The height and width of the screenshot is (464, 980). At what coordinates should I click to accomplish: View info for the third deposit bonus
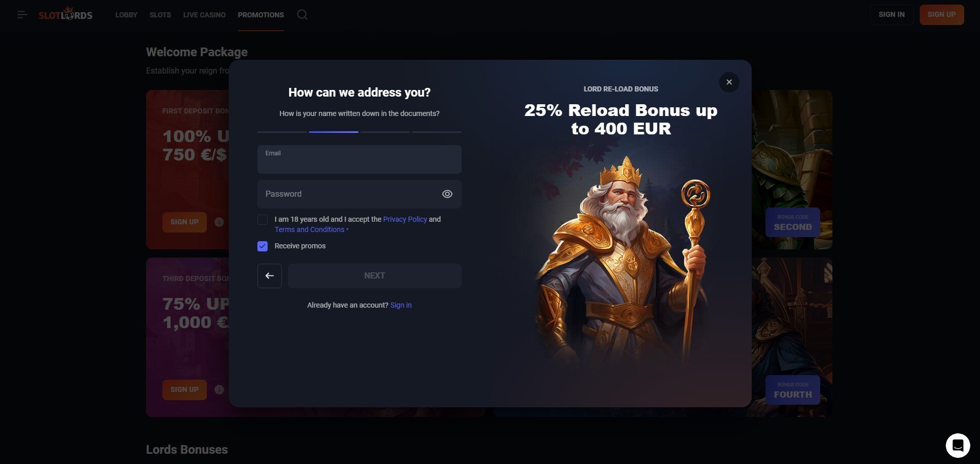(219, 390)
